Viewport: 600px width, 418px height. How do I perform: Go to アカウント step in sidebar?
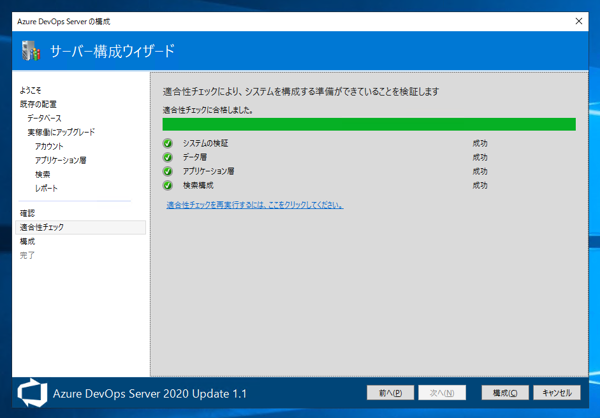click(x=49, y=146)
